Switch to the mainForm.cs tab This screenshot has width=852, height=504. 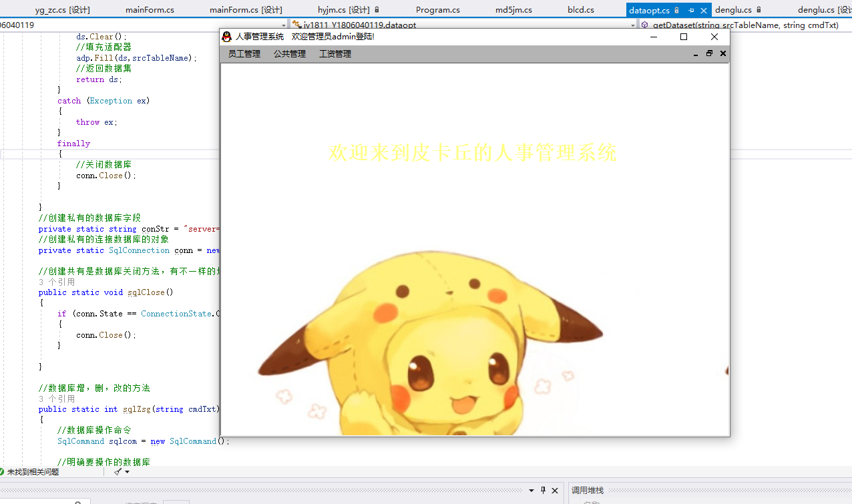click(x=150, y=10)
